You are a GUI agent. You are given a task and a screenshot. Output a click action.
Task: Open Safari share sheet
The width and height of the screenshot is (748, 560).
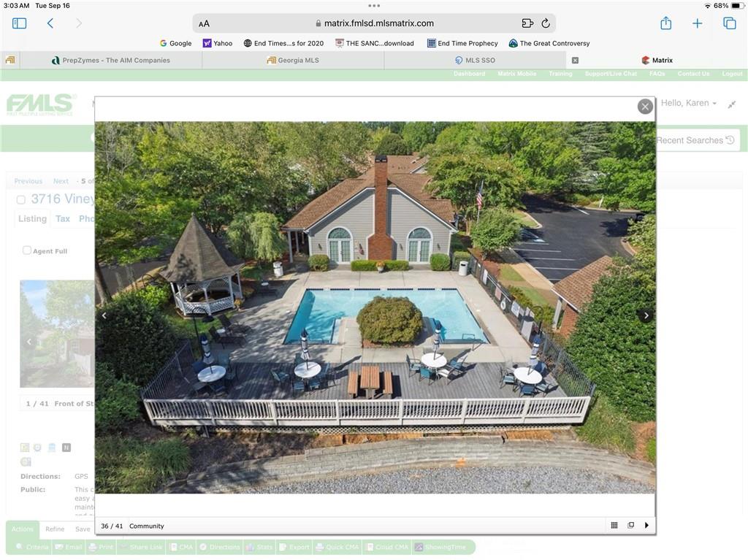click(x=665, y=23)
